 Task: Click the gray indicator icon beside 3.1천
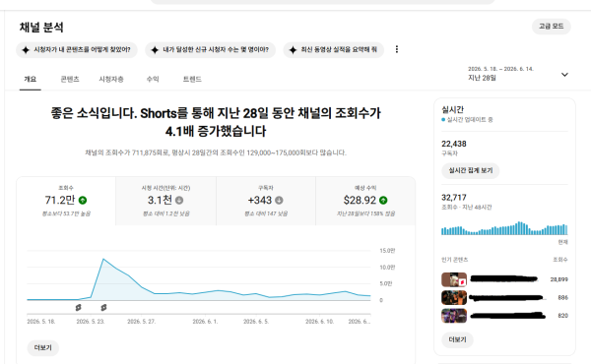179,201
